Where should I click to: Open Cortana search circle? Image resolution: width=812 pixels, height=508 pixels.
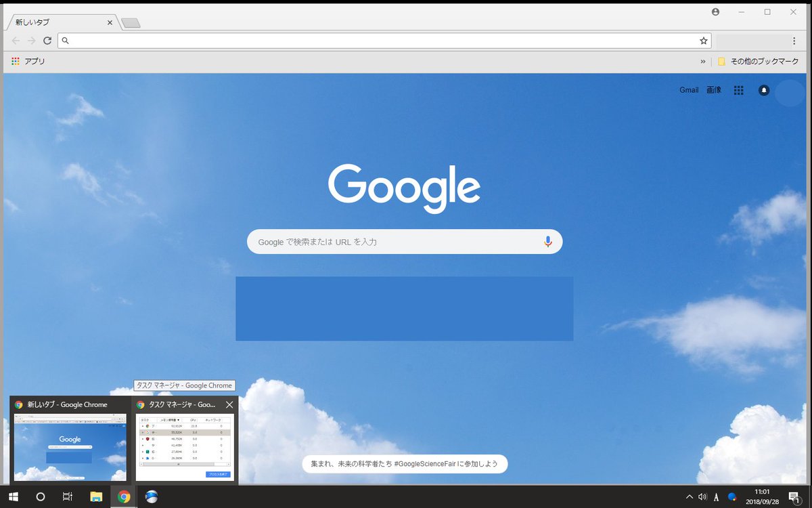[41, 496]
